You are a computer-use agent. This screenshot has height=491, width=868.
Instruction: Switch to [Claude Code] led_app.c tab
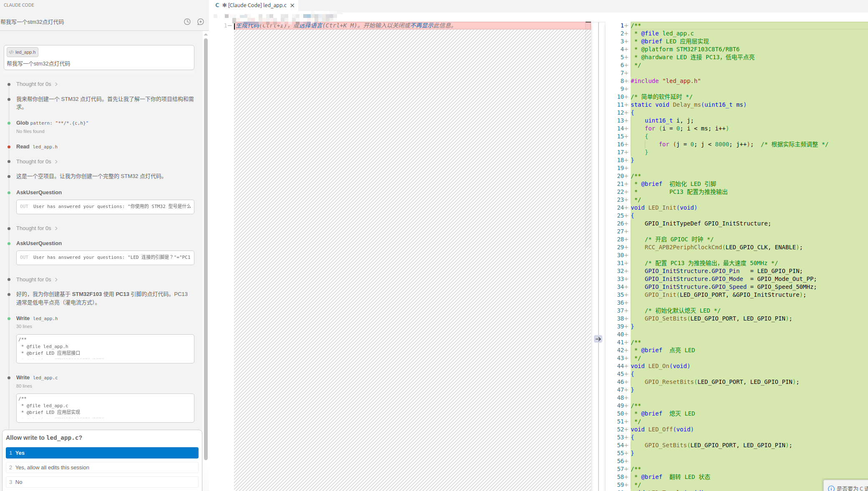point(257,5)
